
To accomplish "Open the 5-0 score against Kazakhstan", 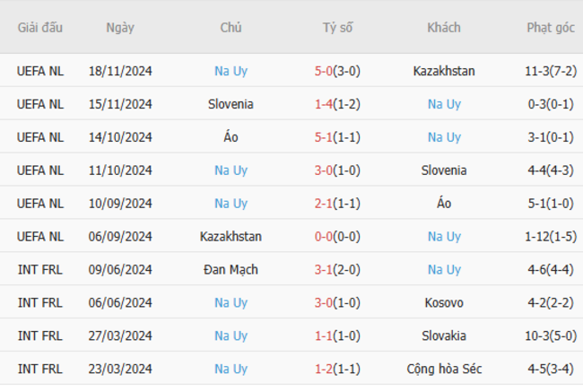I will click(x=326, y=71).
